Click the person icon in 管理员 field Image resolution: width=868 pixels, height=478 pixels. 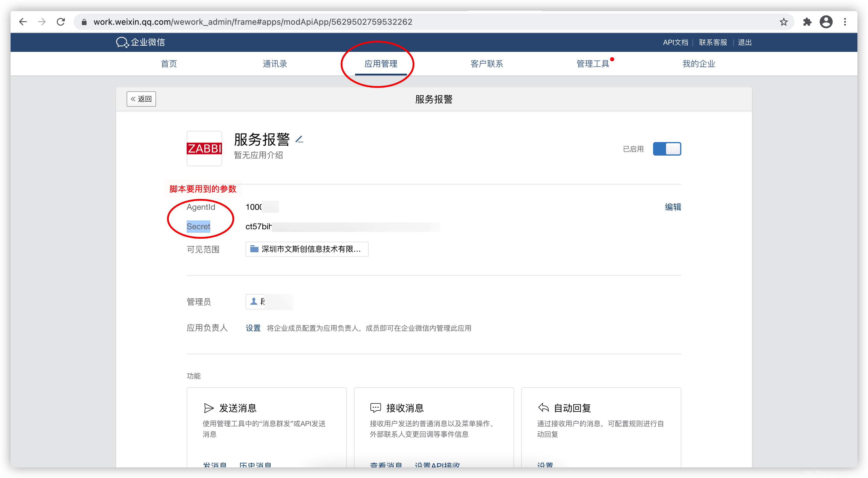click(x=254, y=301)
